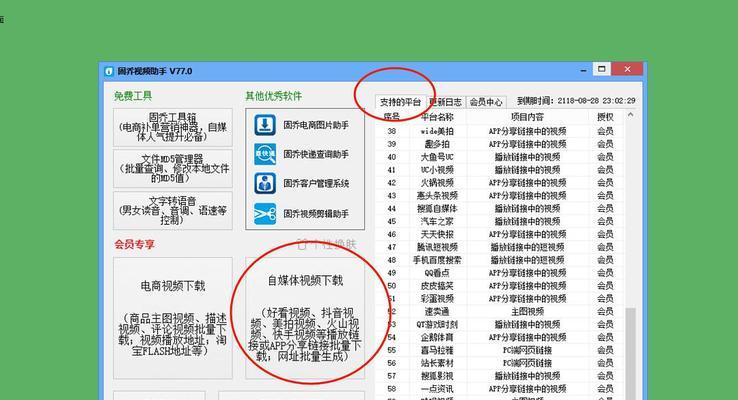Switch to the 支持的平台 tab
Screen dimensions: 738x400
tap(400, 102)
